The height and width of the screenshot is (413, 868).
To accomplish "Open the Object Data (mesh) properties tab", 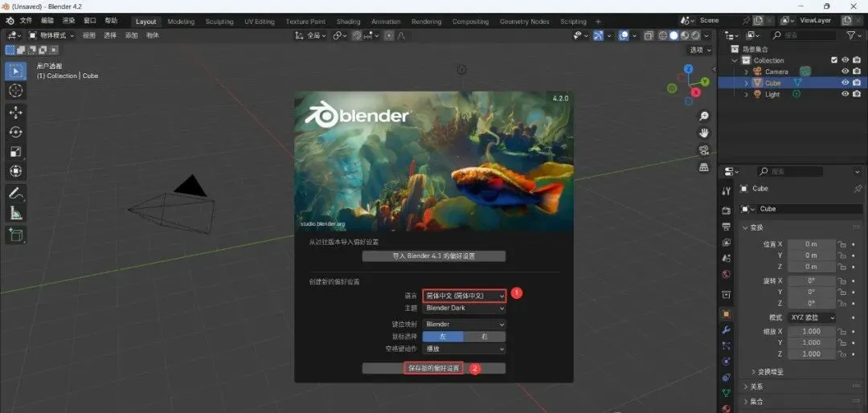I will click(x=727, y=393).
